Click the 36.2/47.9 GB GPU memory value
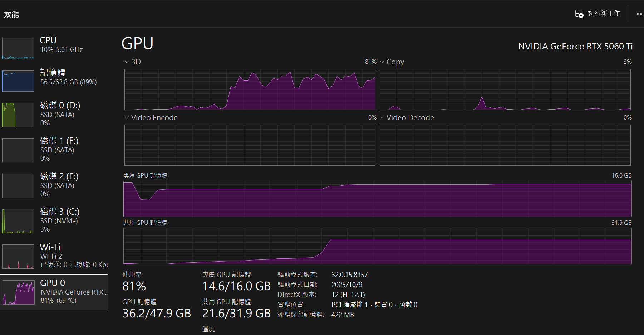This screenshot has width=644, height=335. click(x=157, y=314)
